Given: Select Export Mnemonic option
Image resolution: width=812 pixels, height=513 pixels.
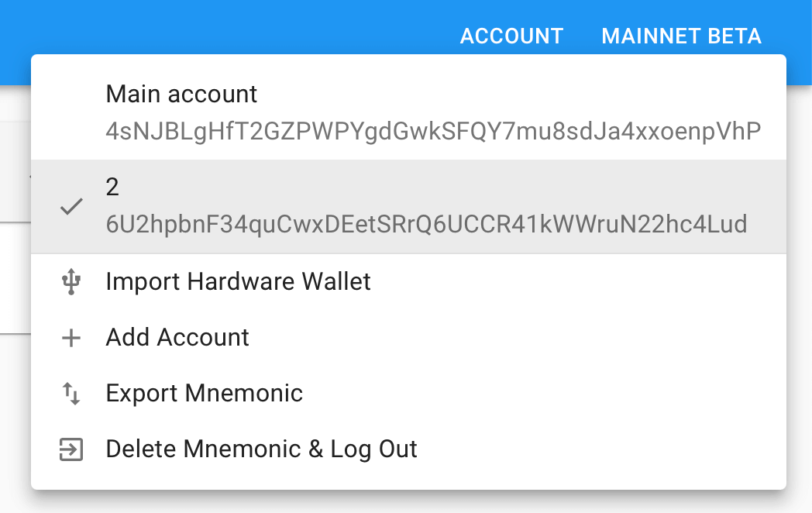Looking at the screenshot, I should (408, 394).
